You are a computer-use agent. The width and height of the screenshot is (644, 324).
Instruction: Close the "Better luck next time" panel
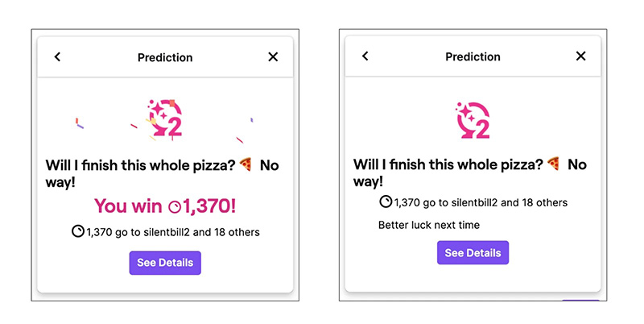581,56
